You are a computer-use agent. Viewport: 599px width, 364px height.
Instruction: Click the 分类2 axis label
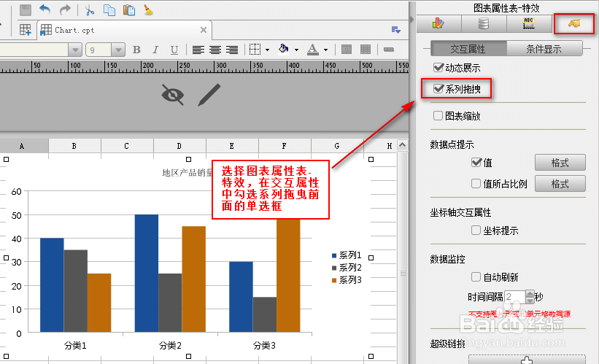coord(170,346)
